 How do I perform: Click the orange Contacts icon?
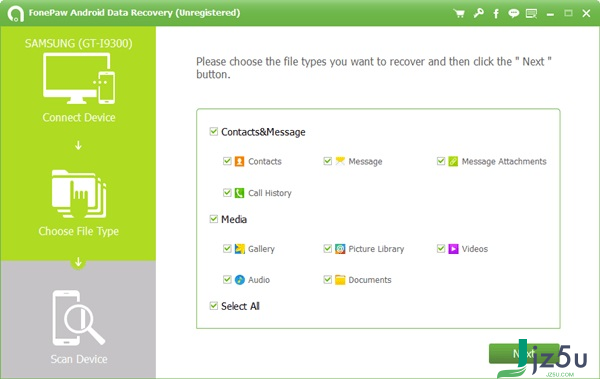pos(239,162)
